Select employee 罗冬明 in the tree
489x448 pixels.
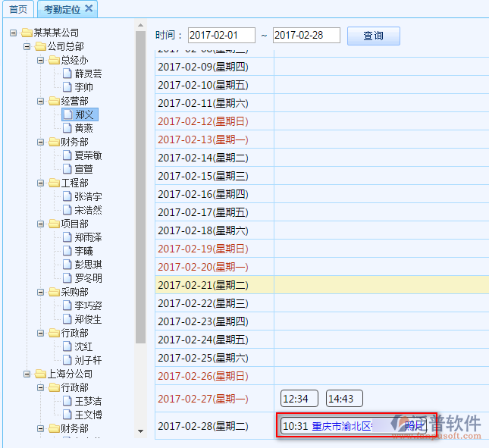tap(88, 278)
